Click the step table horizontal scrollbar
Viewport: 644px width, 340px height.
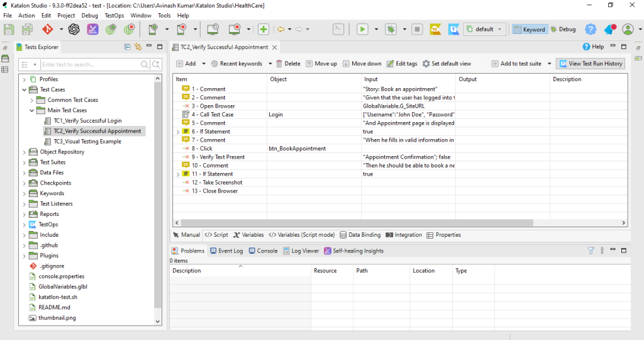click(x=357, y=223)
